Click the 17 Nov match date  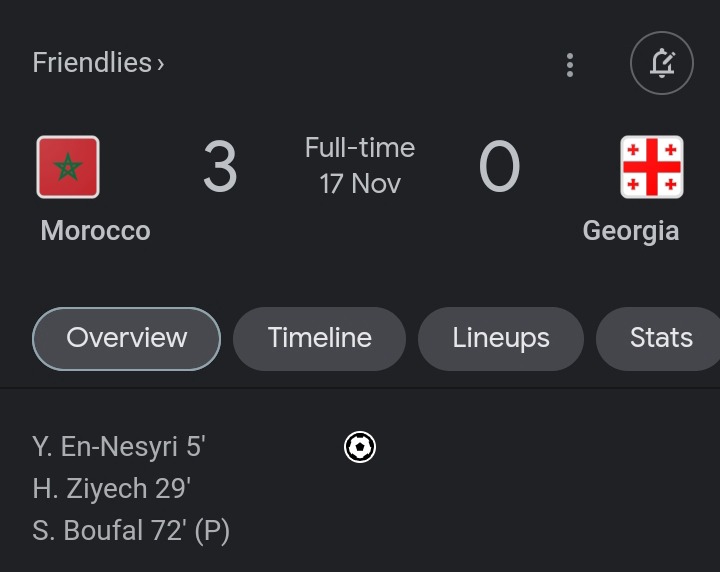click(x=360, y=184)
